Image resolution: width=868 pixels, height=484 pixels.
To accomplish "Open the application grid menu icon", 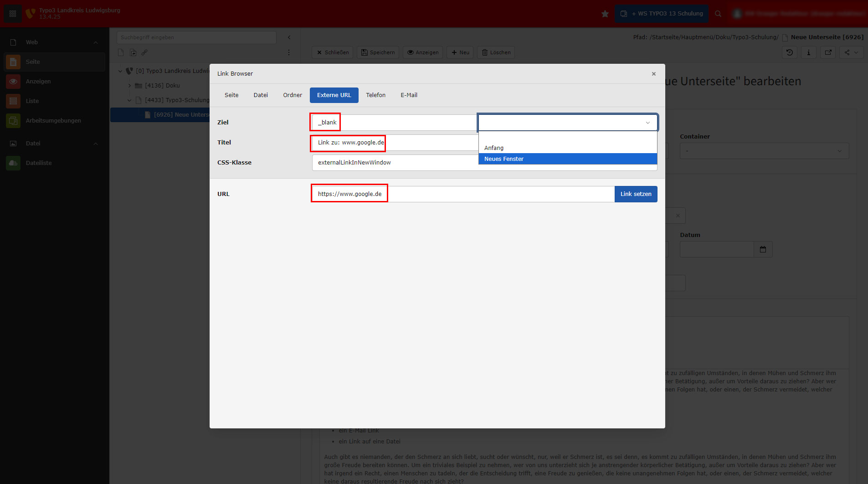I will [13, 14].
